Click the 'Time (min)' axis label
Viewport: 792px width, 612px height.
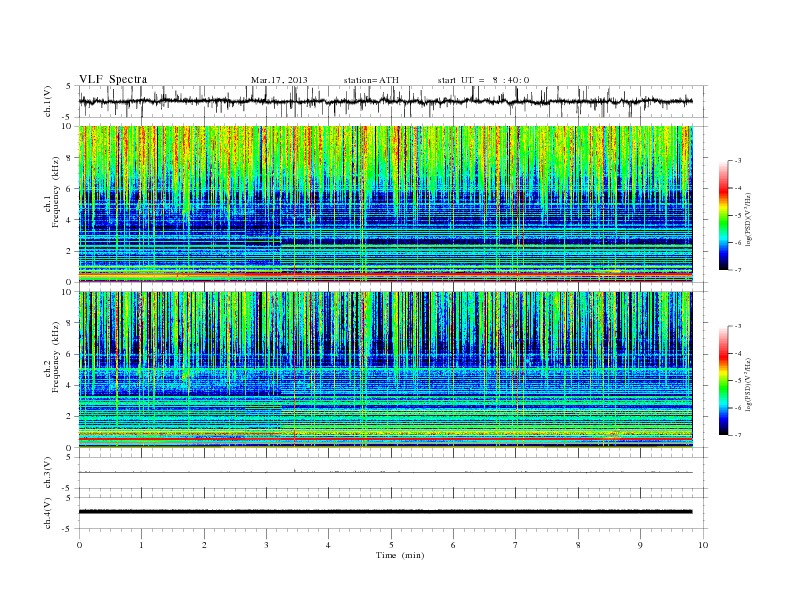tap(400, 555)
